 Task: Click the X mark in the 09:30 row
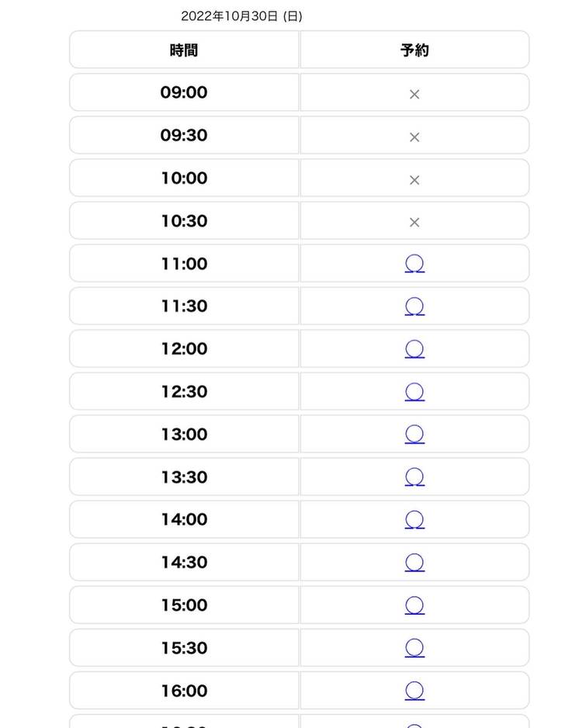pos(414,137)
